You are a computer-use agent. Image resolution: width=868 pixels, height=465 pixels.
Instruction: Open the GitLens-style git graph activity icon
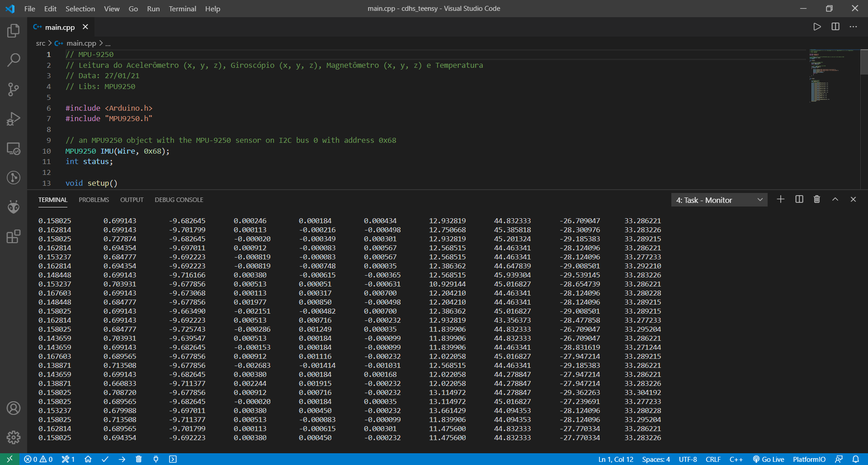coord(14,178)
